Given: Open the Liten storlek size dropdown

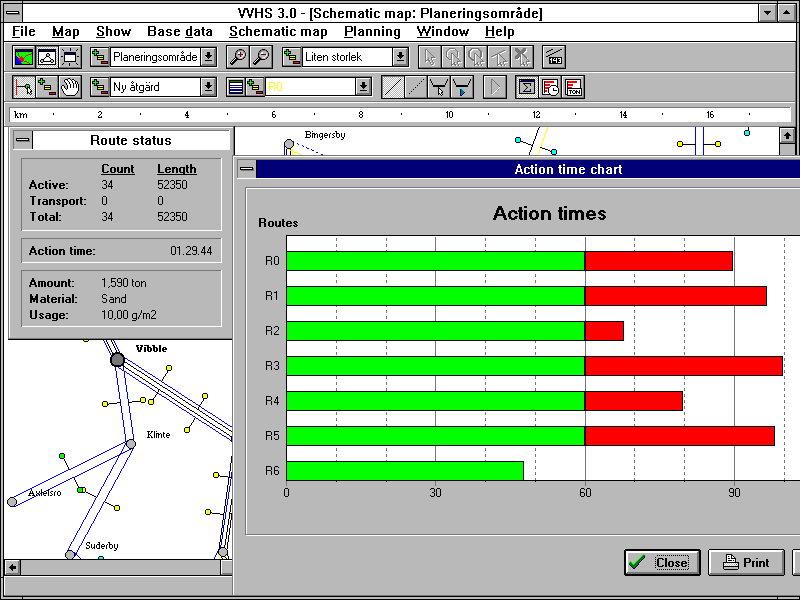Looking at the screenshot, I should click(401, 57).
